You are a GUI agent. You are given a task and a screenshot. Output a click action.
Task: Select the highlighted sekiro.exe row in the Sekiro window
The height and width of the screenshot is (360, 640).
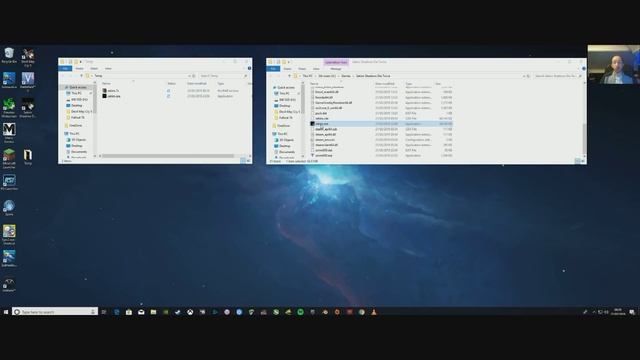(381, 124)
